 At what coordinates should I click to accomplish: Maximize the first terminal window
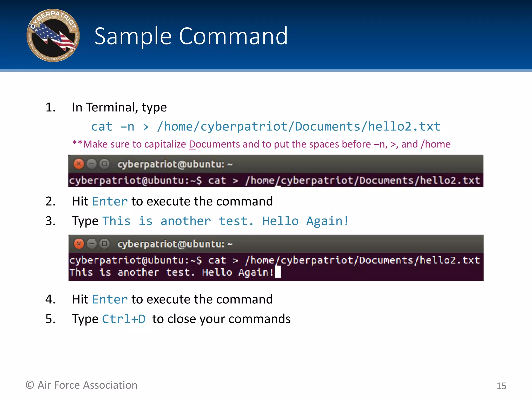pyautogui.click(x=104, y=164)
